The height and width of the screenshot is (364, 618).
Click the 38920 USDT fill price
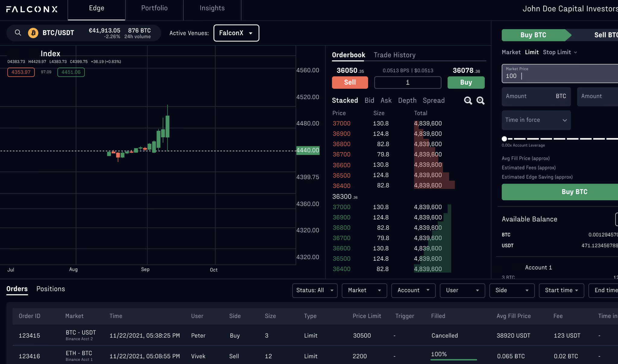point(513,336)
